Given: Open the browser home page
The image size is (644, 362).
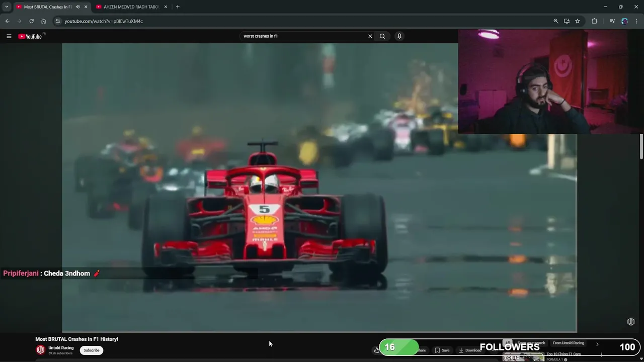Looking at the screenshot, I should (43, 21).
